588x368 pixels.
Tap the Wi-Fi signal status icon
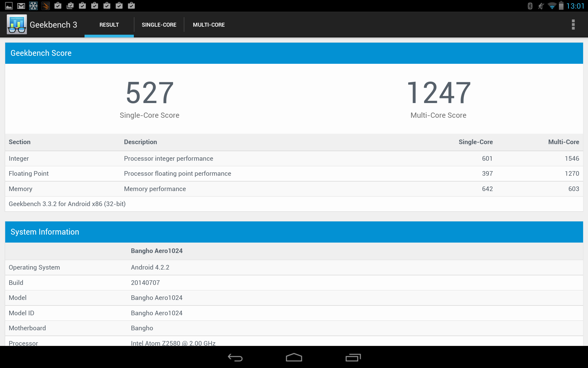552,6
